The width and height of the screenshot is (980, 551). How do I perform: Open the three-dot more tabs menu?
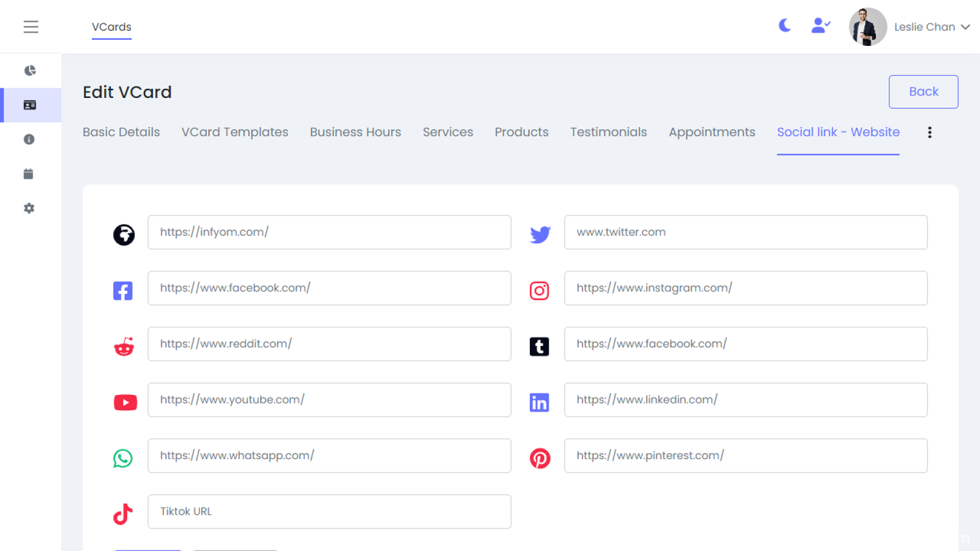coord(929,132)
